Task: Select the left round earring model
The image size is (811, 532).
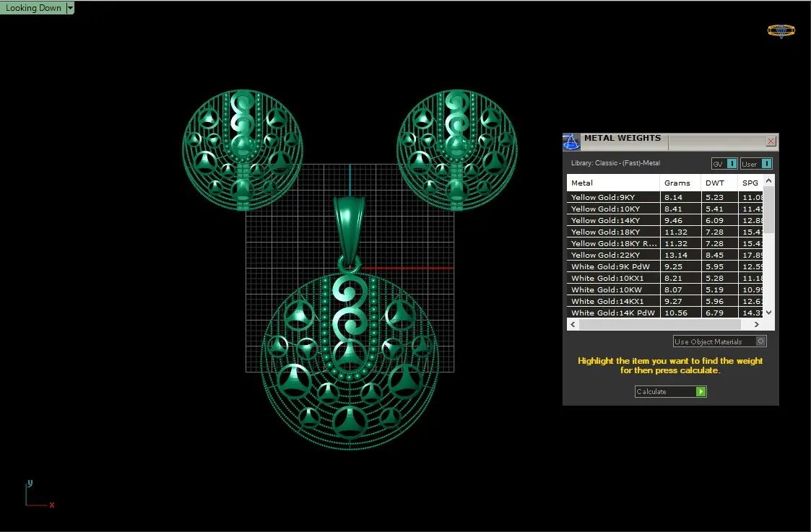Action: coord(243,150)
